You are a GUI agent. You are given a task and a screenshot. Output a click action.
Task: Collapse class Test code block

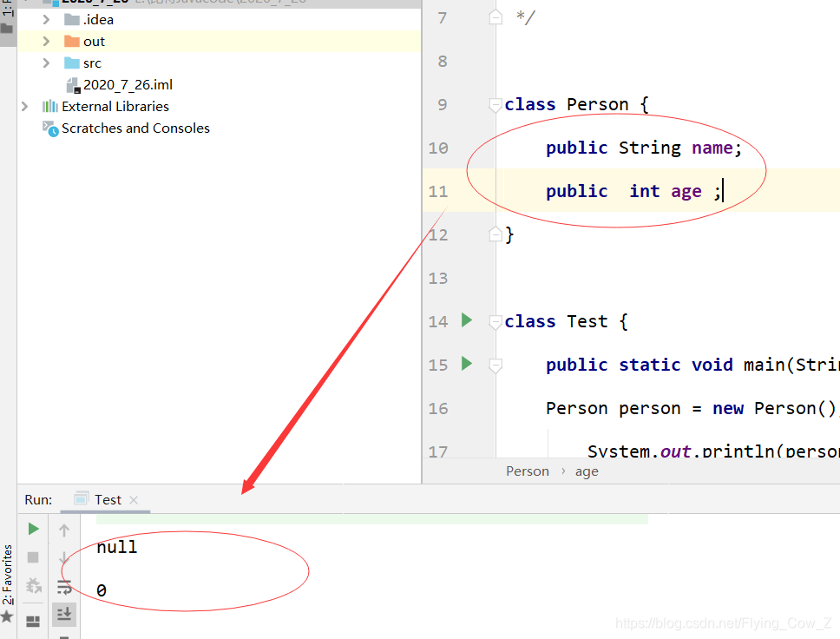click(x=495, y=321)
